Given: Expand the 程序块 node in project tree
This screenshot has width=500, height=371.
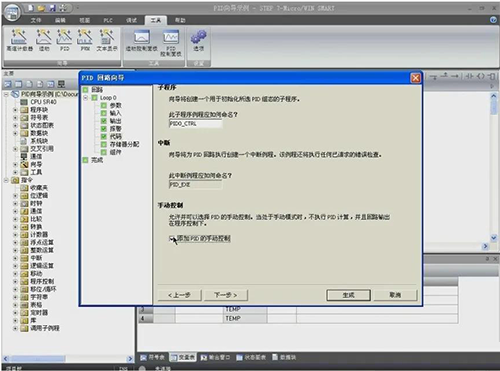Looking at the screenshot, I should tap(15, 109).
